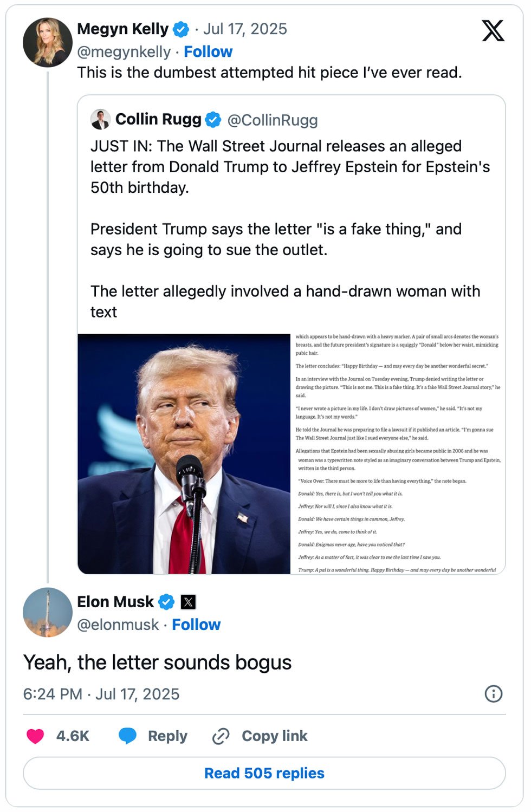This screenshot has width=531, height=812.
Task: Click the verified checkmark beside Elon Musk
Action: pos(166,602)
